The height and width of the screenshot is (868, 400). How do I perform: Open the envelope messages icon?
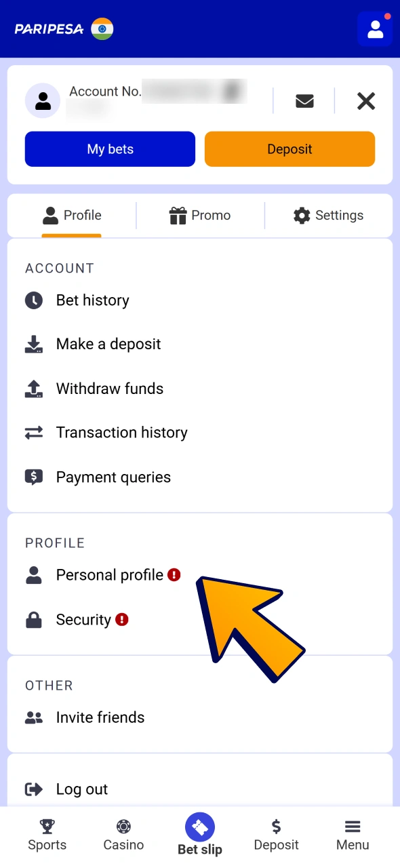coord(304,101)
